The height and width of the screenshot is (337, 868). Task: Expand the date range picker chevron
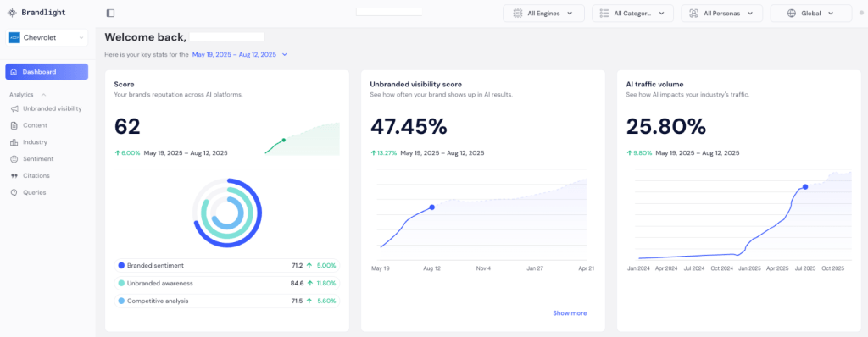[x=285, y=55]
